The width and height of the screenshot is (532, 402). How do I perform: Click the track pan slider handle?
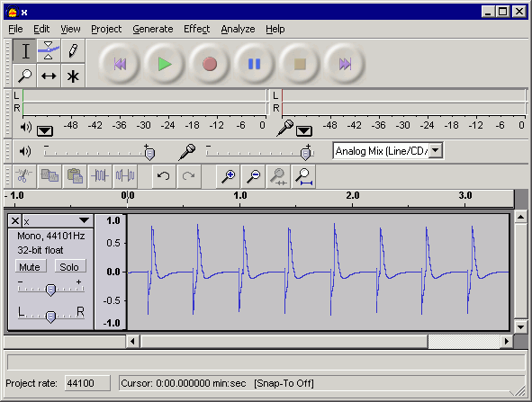[50, 317]
